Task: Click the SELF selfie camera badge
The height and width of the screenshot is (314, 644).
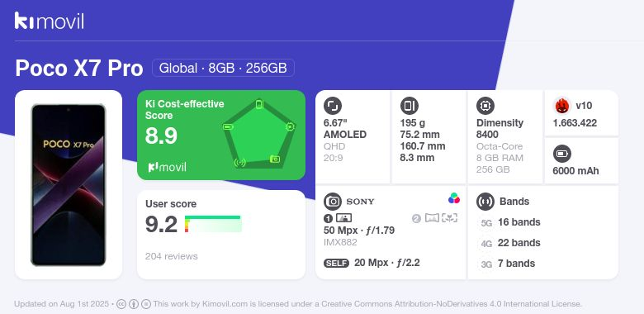Action: point(336,264)
